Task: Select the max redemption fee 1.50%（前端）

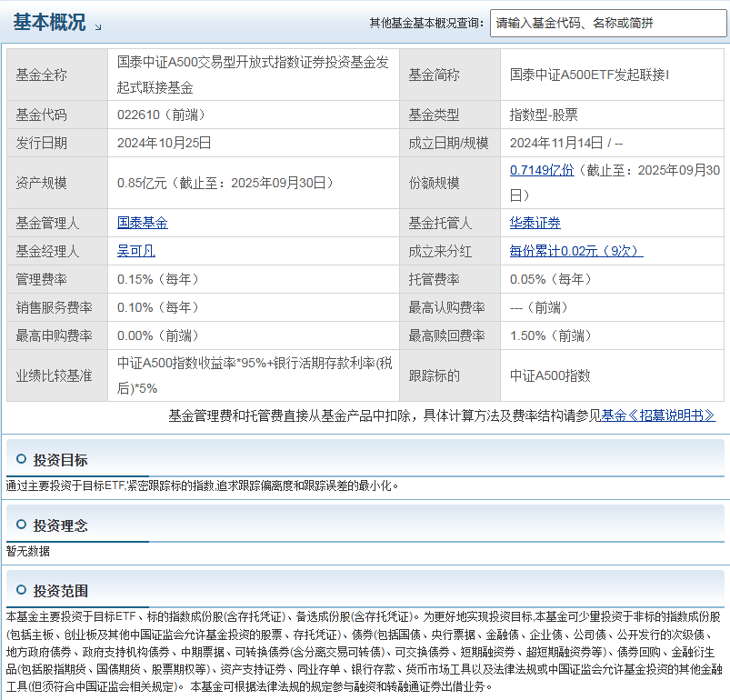Action: click(x=551, y=335)
